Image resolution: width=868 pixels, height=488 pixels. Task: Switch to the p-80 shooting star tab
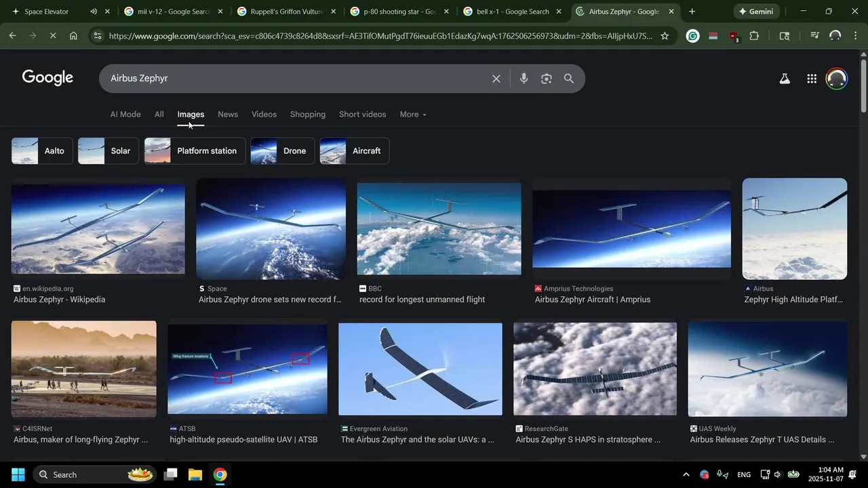pos(399,12)
